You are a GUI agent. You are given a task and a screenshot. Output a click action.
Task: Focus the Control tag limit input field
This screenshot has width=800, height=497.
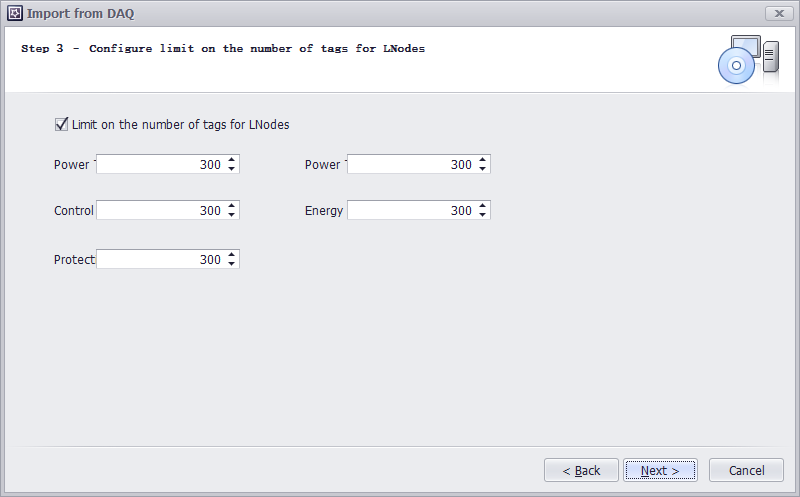[x=160, y=211]
